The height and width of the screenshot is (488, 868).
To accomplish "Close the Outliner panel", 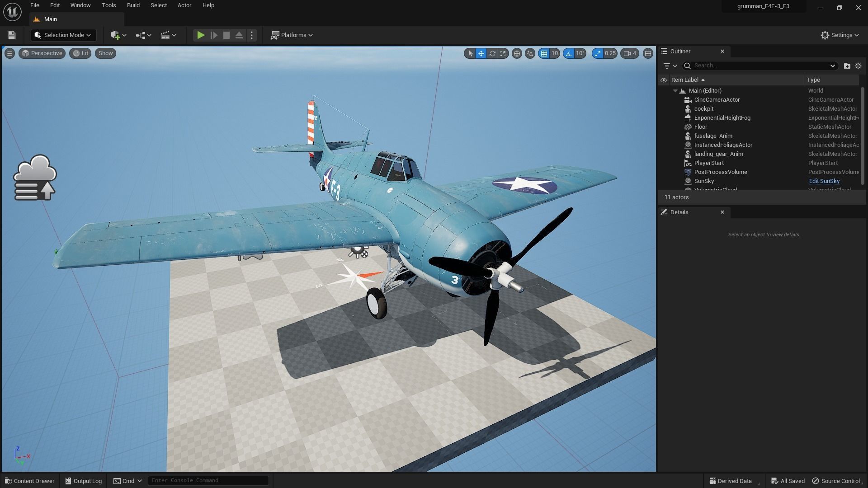I will [722, 52].
